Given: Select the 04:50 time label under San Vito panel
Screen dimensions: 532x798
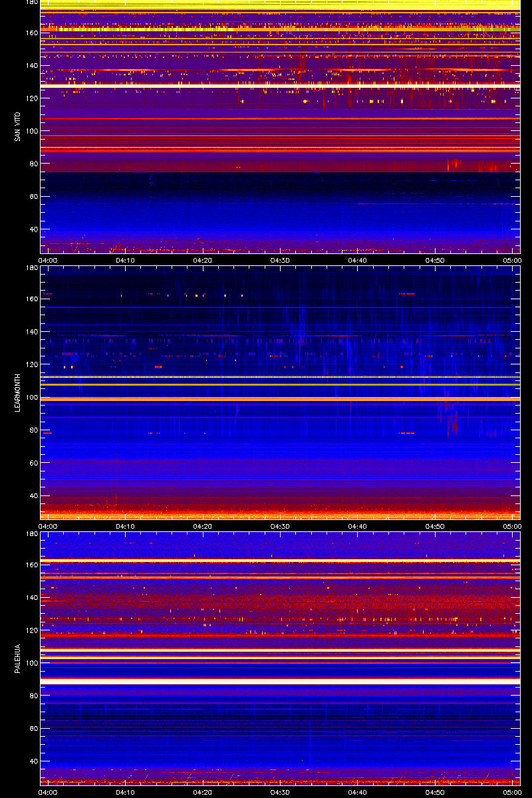Looking at the screenshot, I should pyautogui.click(x=435, y=260).
